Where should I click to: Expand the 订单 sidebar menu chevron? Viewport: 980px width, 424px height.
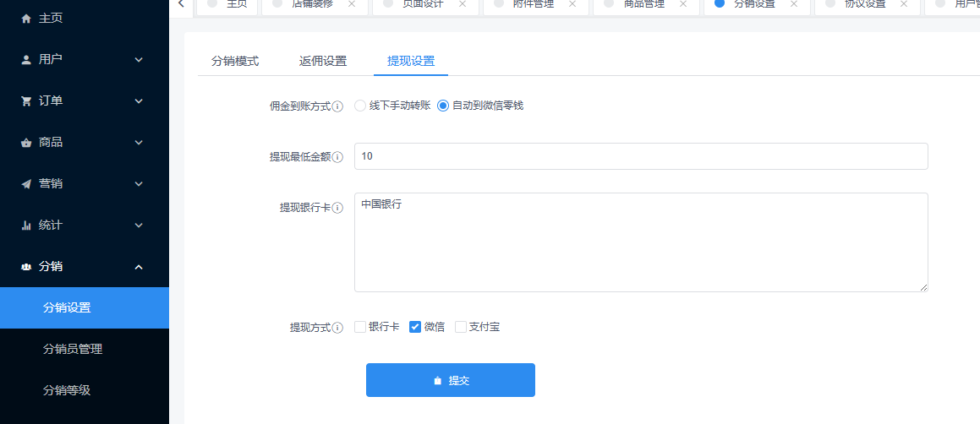point(140,101)
